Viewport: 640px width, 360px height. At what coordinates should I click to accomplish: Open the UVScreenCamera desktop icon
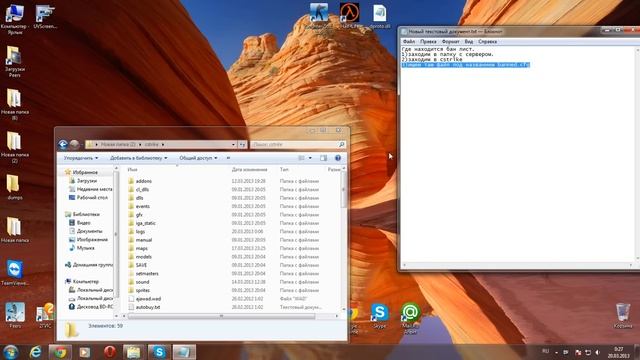click(45, 16)
